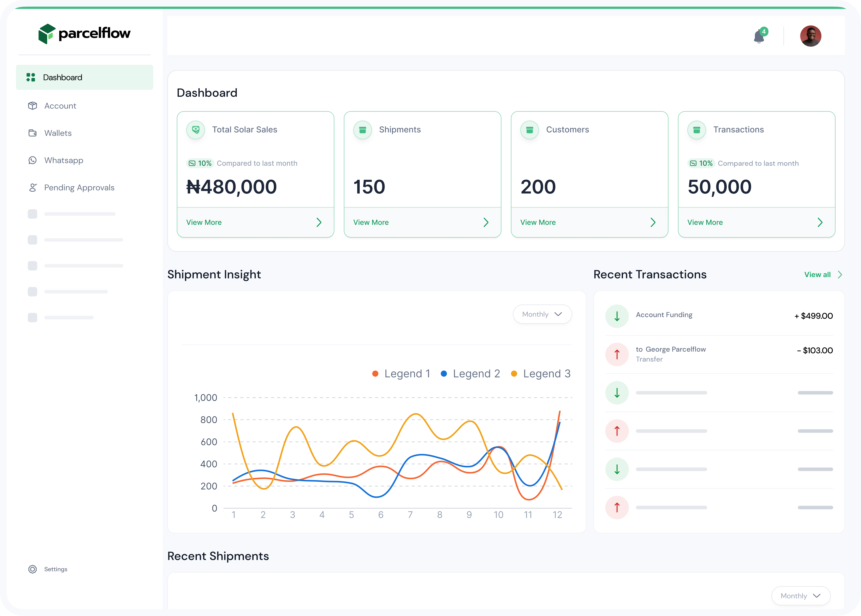This screenshot has width=861, height=616.
Task: Open the Monthly dropdown on Shipment Insight
Action: click(x=542, y=314)
